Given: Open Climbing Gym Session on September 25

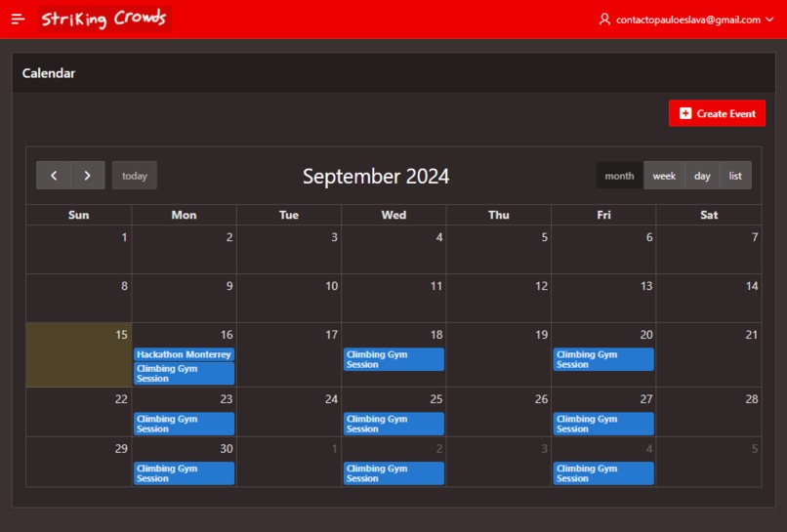Looking at the screenshot, I should pyautogui.click(x=393, y=424).
